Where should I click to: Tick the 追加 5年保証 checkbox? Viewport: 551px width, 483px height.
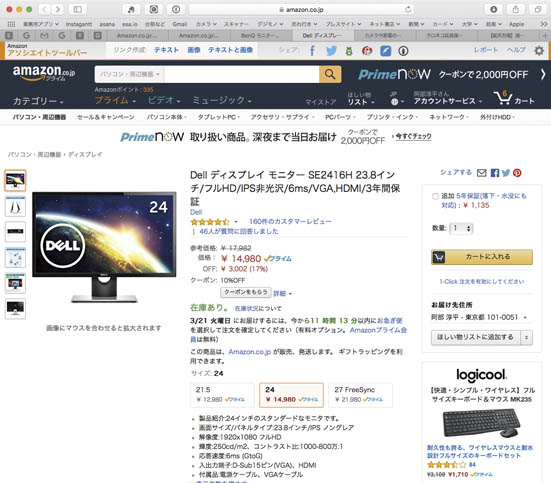tap(435, 196)
